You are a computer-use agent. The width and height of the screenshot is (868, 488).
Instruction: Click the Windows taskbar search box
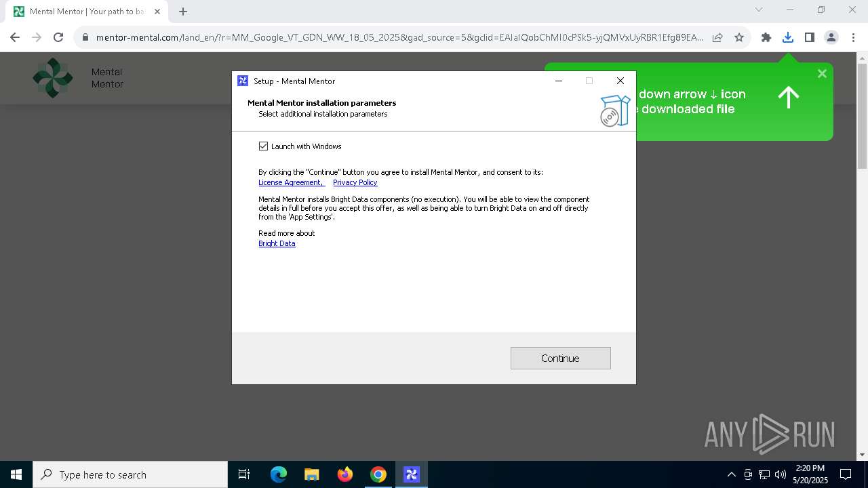click(x=130, y=474)
